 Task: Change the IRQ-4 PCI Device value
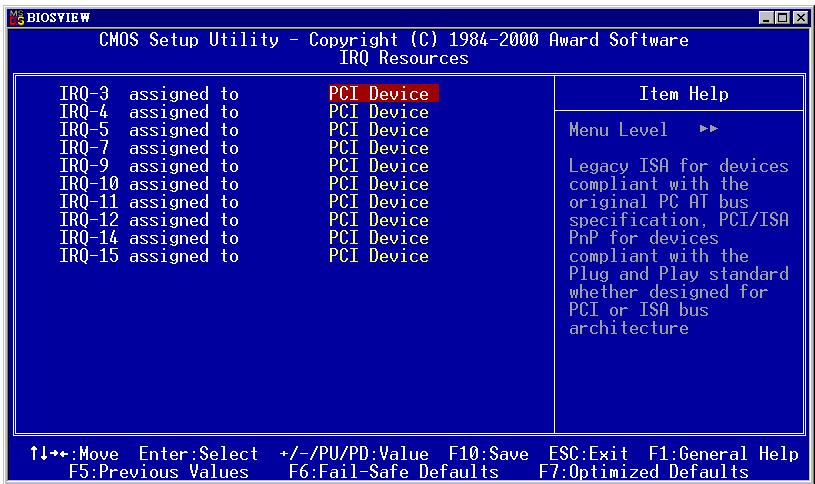tap(379, 112)
